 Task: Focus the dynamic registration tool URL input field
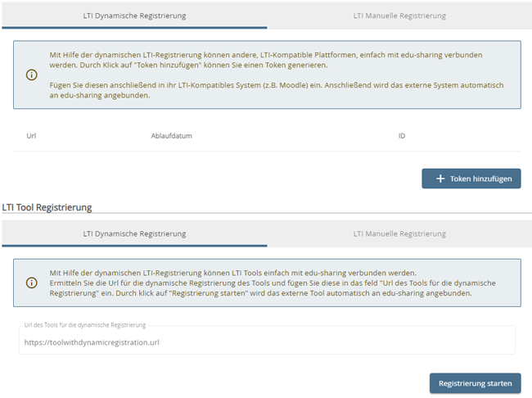tap(267, 341)
